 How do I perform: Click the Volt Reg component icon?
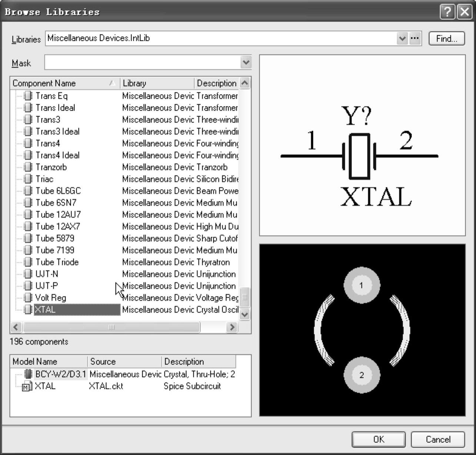pyautogui.click(x=28, y=298)
